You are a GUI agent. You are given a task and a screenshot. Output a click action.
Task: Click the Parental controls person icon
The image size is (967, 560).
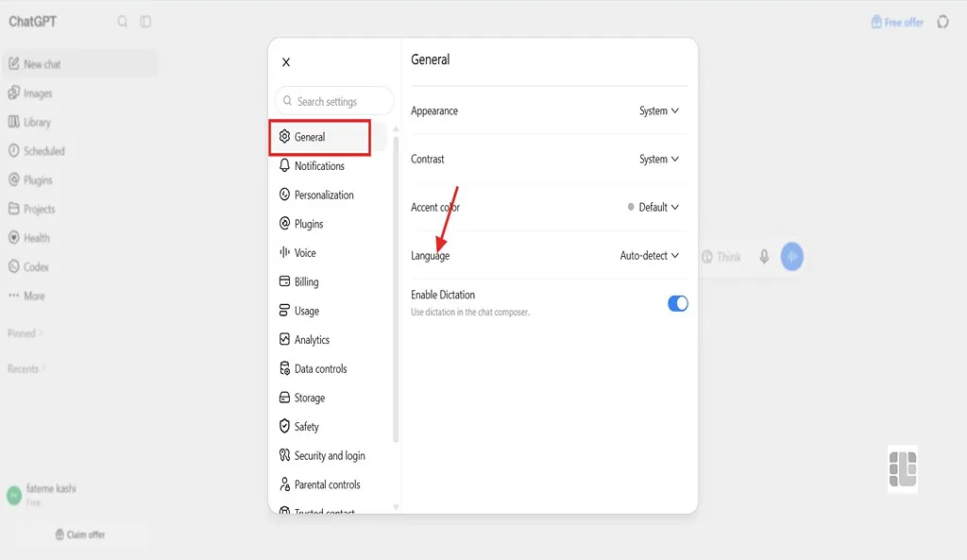284,484
